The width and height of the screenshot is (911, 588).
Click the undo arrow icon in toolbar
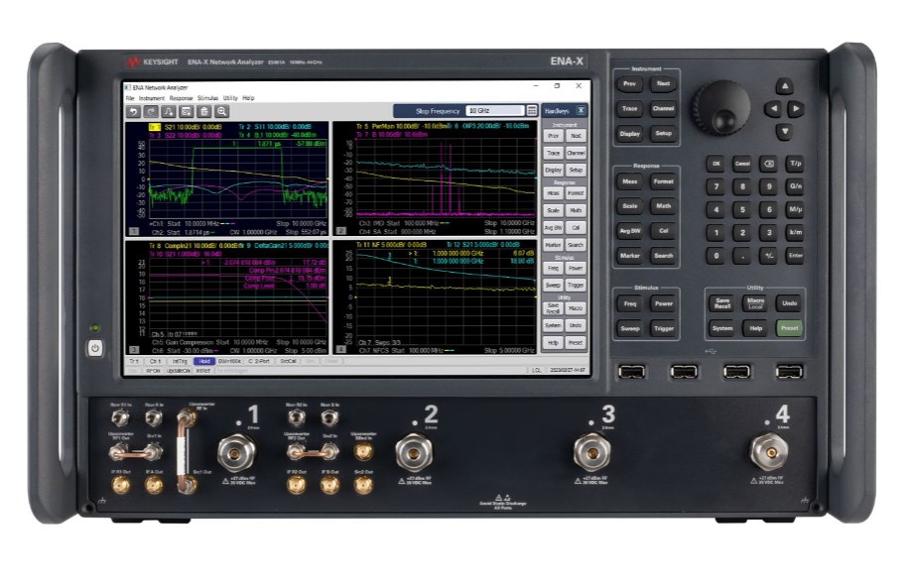[134, 111]
